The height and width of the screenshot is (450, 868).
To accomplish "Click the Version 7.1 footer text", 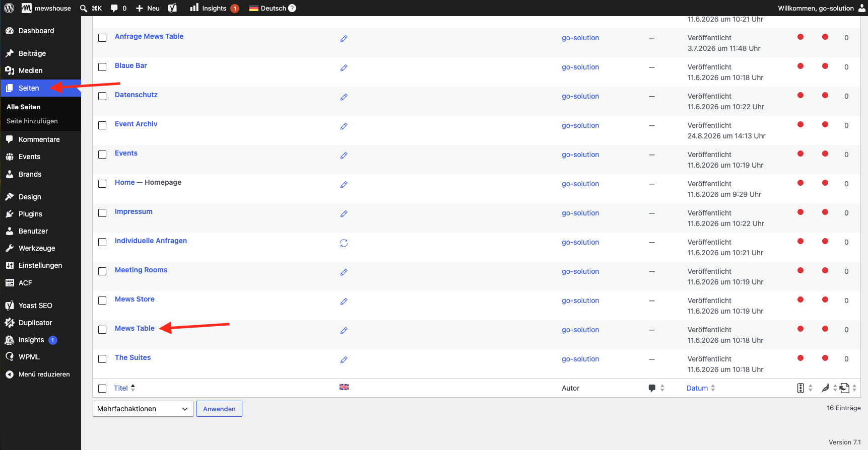I will [845, 442].
